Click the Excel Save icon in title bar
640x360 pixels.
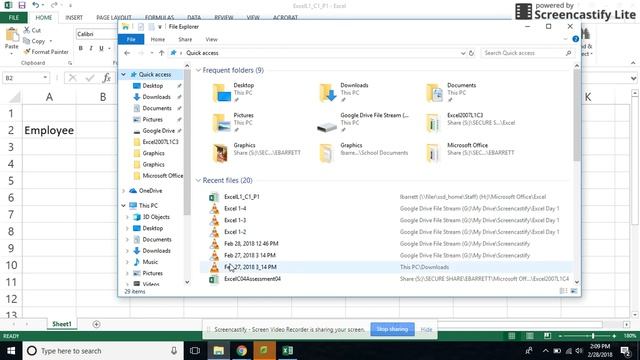[22, 5]
